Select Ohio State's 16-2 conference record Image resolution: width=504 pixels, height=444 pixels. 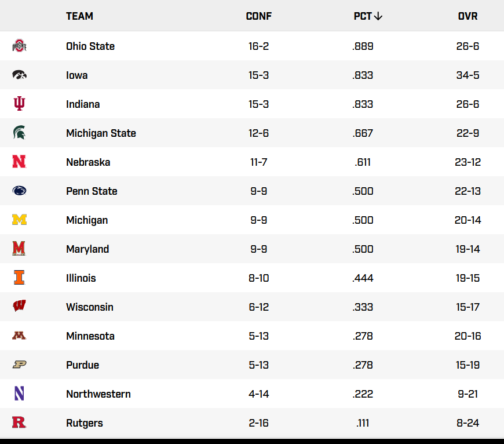(258, 46)
